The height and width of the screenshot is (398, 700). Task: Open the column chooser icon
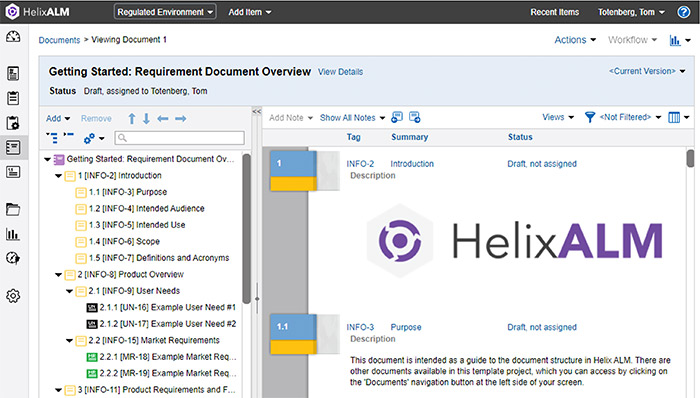(674, 117)
